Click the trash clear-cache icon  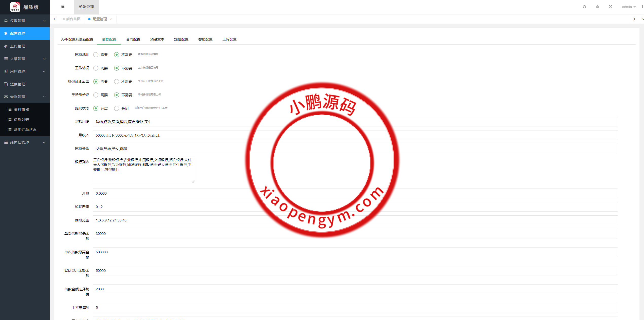[597, 7]
